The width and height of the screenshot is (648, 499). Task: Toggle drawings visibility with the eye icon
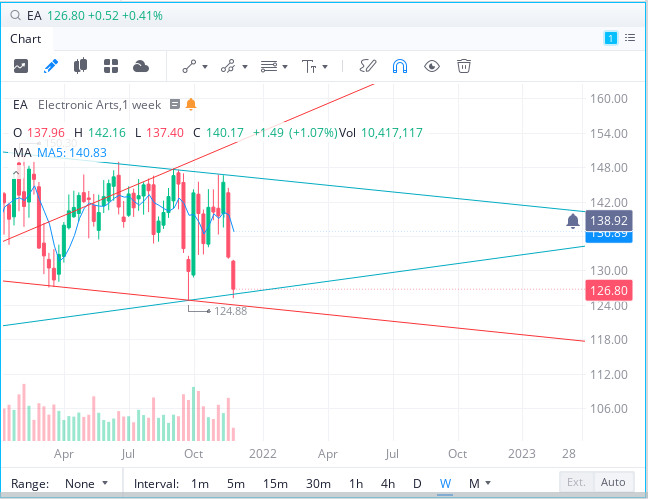point(432,66)
